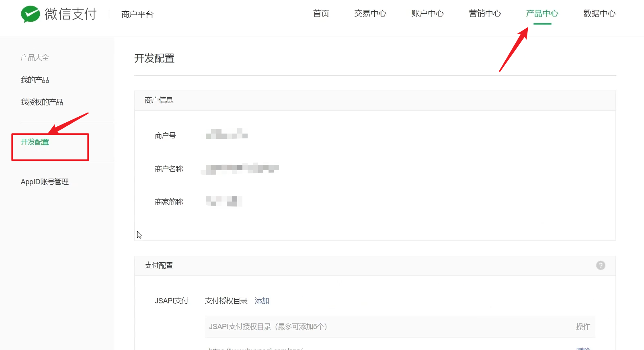Go to 账户中心 tab
Image resolution: width=644 pixels, height=350 pixels.
point(428,14)
